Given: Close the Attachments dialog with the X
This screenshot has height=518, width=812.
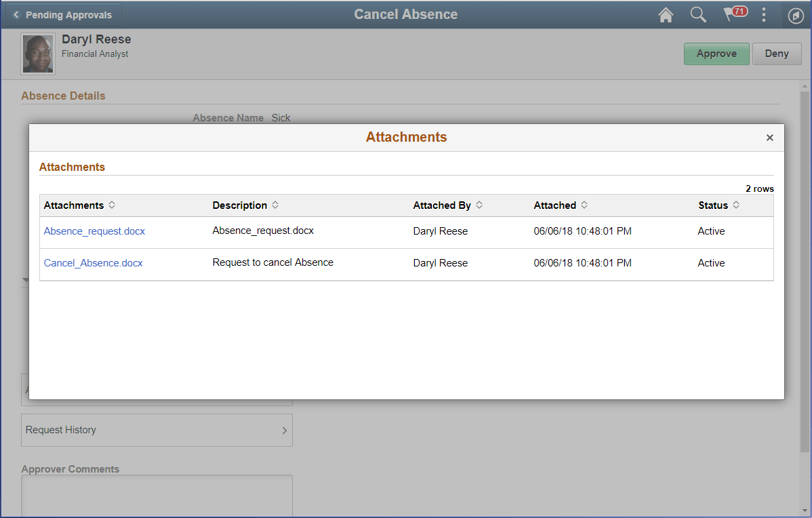Looking at the screenshot, I should pyautogui.click(x=770, y=138).
